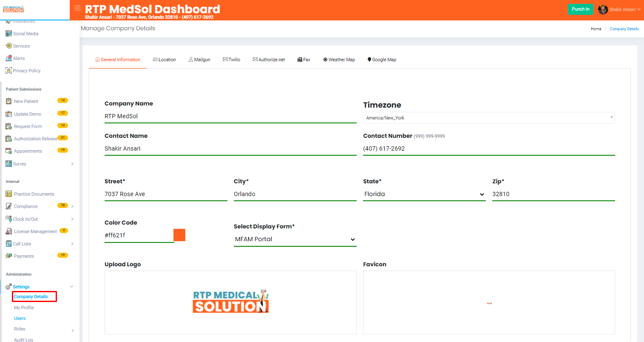Click the Home breadcrumb link
This screenshot has height=342, width=644.
(596, 29)
